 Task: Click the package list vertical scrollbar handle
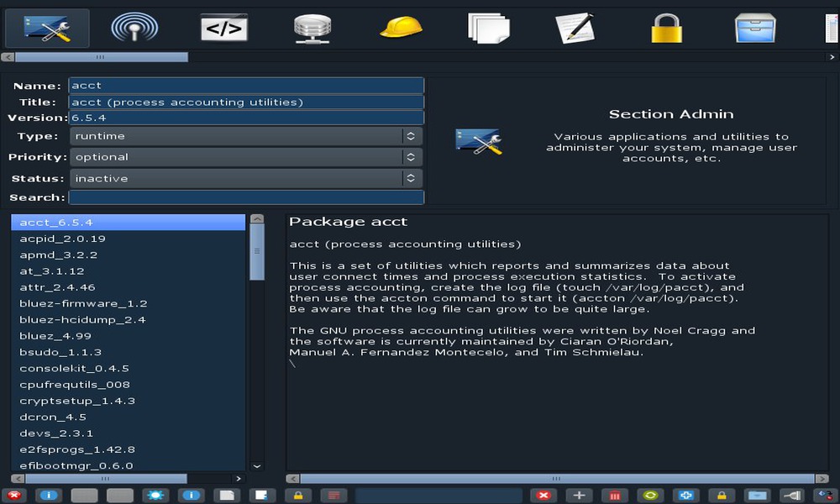(257, 252)
